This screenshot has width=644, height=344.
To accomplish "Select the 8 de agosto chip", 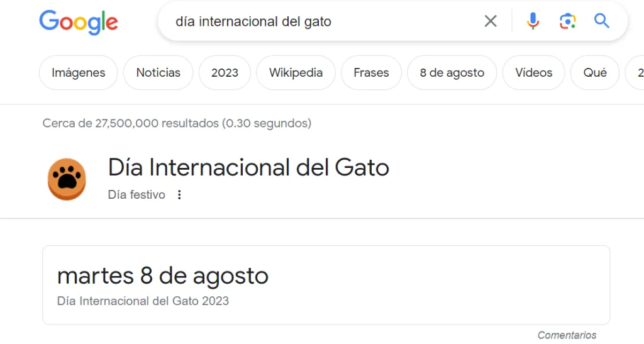I will click(x=452, y=73).
